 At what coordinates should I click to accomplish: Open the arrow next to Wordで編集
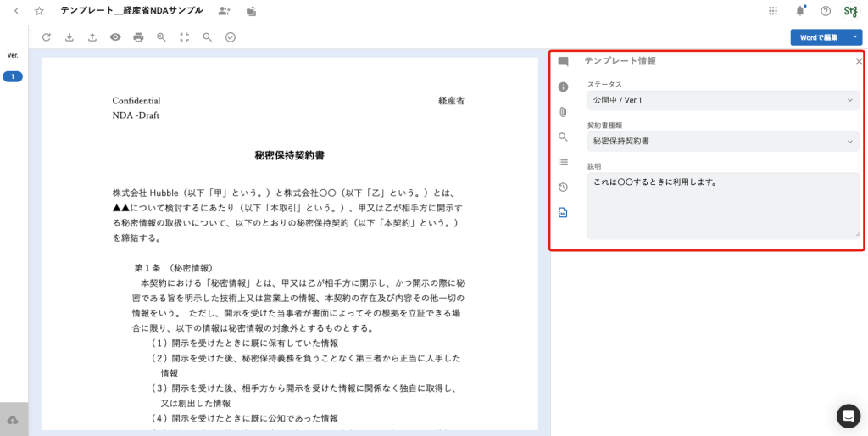(855, 37)
